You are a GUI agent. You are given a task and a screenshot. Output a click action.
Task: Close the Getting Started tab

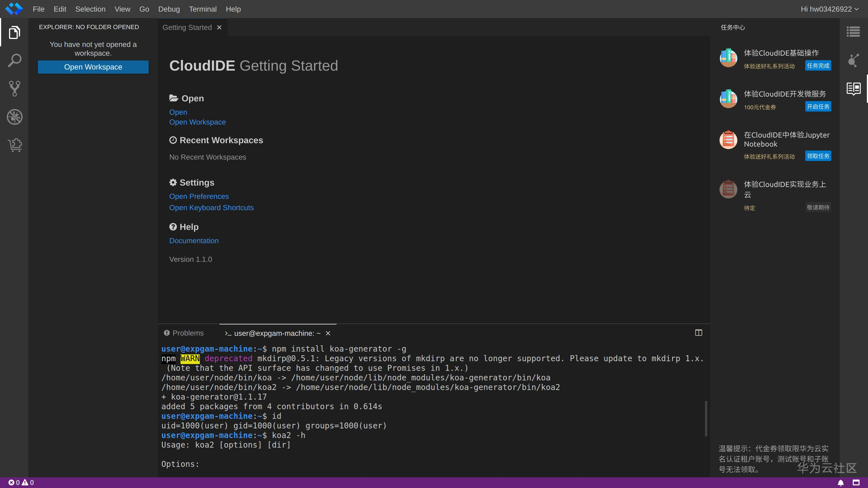tap(219, 28)
